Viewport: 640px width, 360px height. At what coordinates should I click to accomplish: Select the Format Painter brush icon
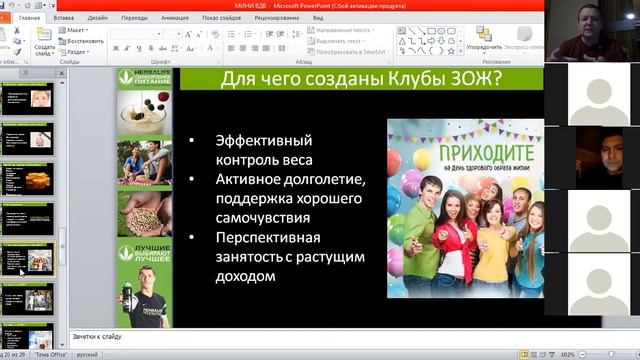click(17, 52)
